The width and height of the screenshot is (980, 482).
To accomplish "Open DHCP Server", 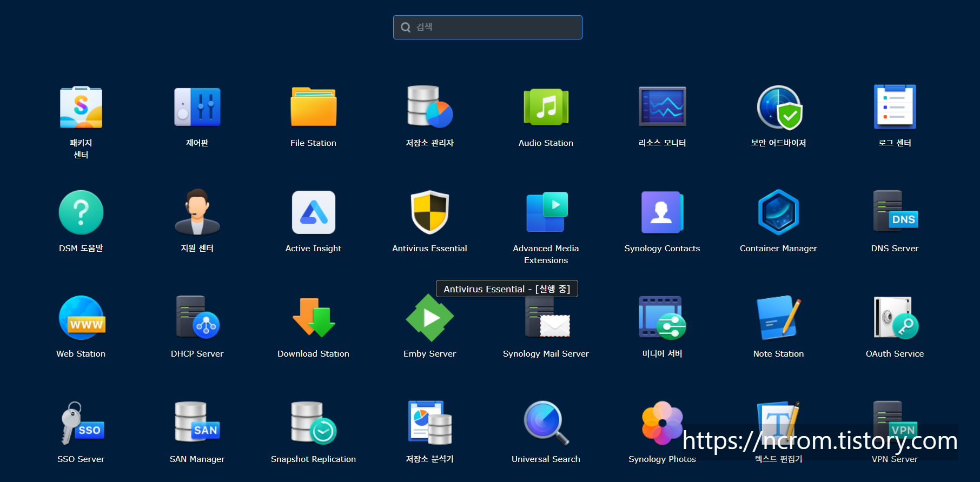I will tap(197, 318).
